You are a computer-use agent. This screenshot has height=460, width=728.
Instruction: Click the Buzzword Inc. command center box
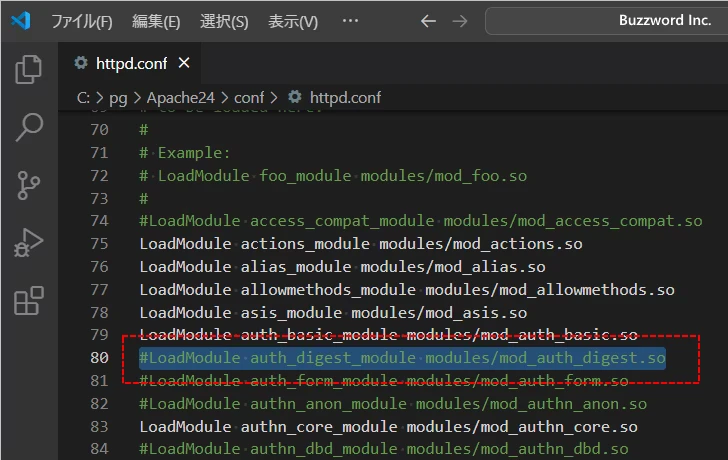[606, 21]
